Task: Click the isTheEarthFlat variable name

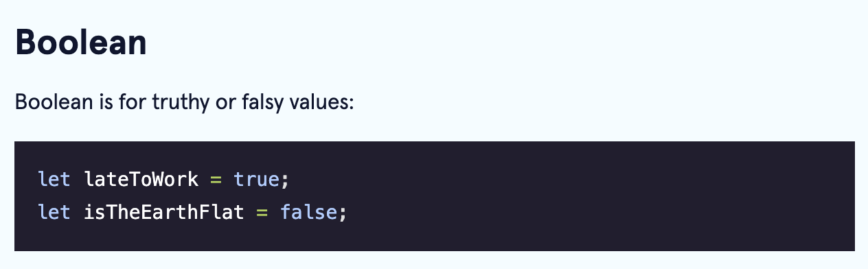Action: pos(164,212)
